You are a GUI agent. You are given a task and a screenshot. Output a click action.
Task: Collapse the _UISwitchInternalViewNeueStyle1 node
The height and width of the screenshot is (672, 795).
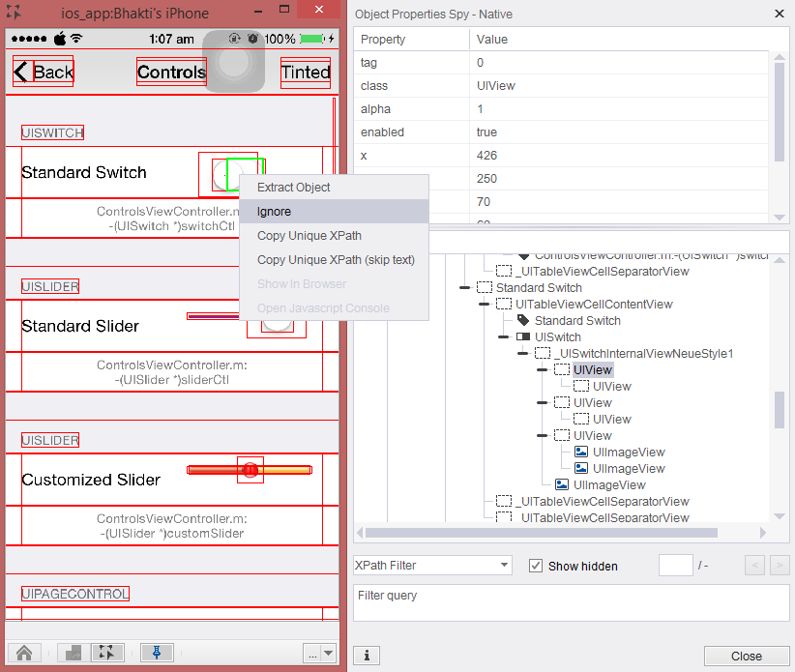[x=522, y=353]
